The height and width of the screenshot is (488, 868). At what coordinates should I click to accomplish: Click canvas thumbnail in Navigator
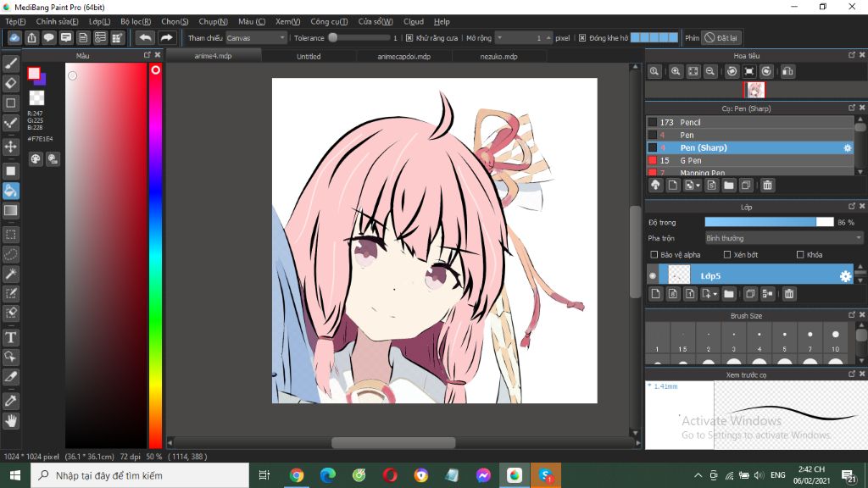(754, 90)
